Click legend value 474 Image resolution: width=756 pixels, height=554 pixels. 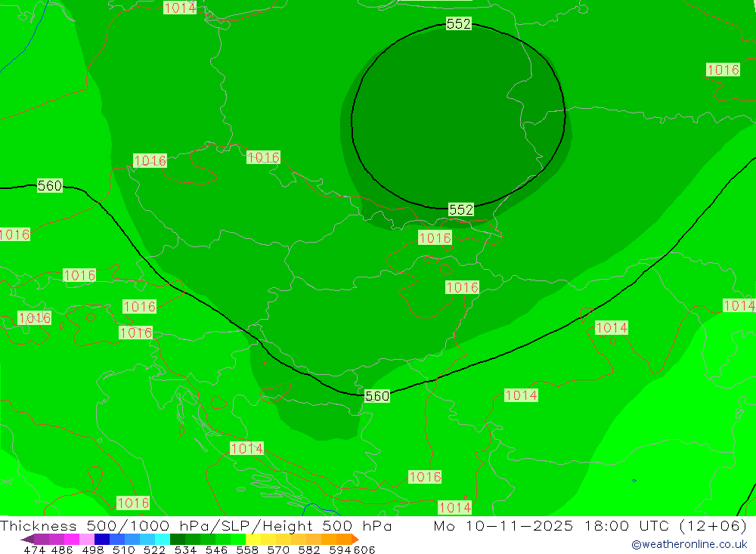pos(34,549)
